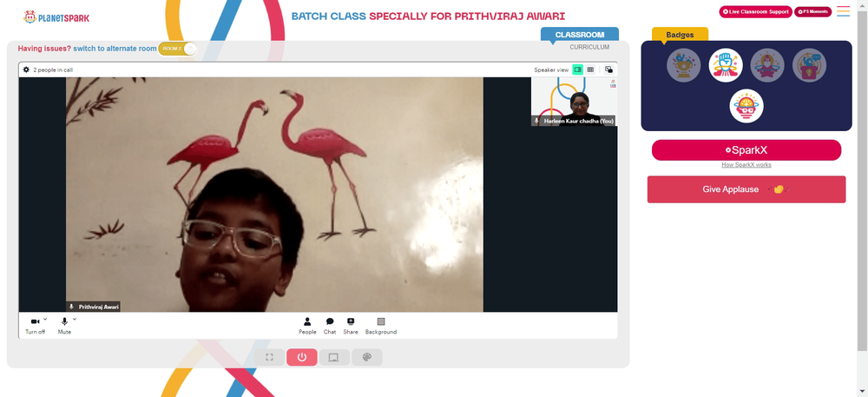
Task: Enter fullscreen mode
Action: tap(270, 357)
